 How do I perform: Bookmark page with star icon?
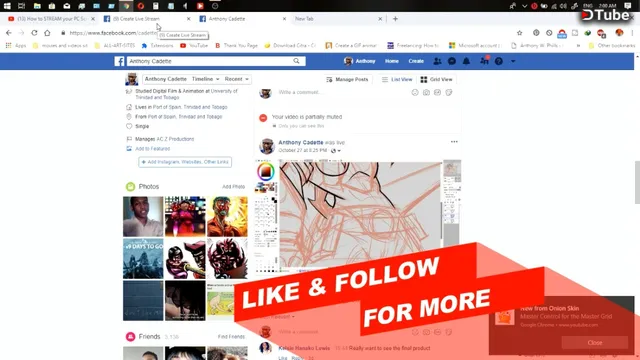tap(519, 33)
